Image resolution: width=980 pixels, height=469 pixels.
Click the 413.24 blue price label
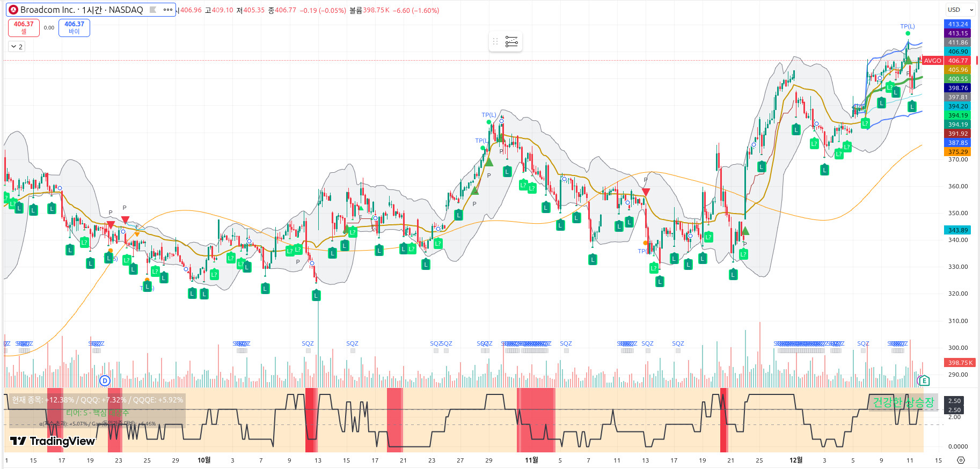point(957,24)
